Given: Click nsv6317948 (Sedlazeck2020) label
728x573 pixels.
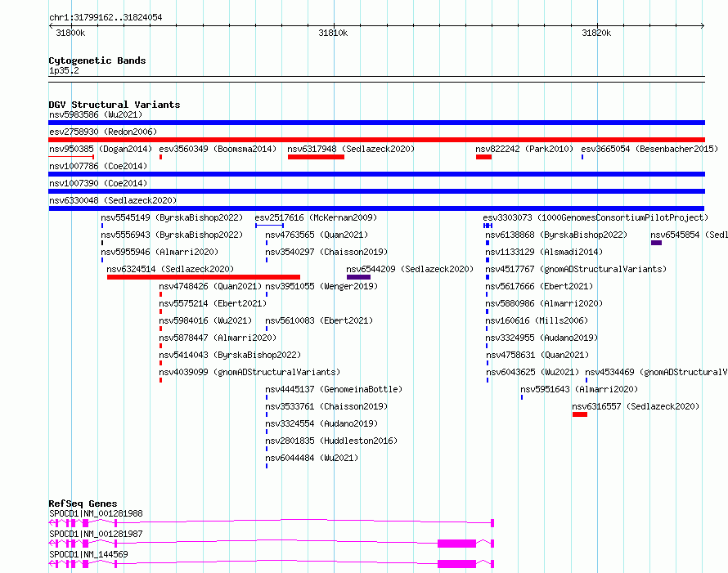Looking at the screenshot, I should 351,149.
